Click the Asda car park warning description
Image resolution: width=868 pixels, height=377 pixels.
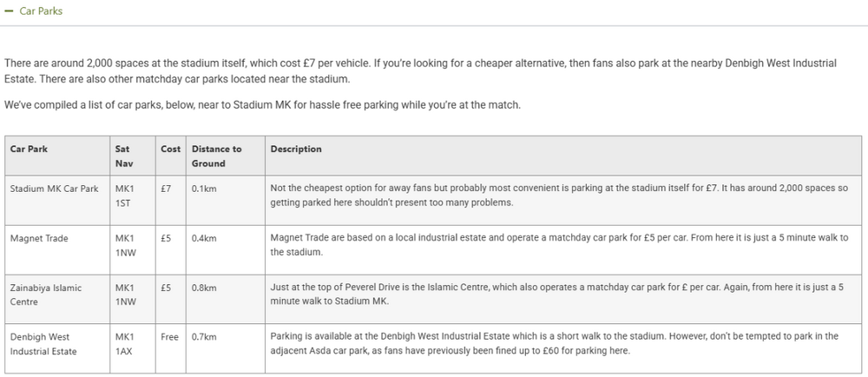(554, 343)
